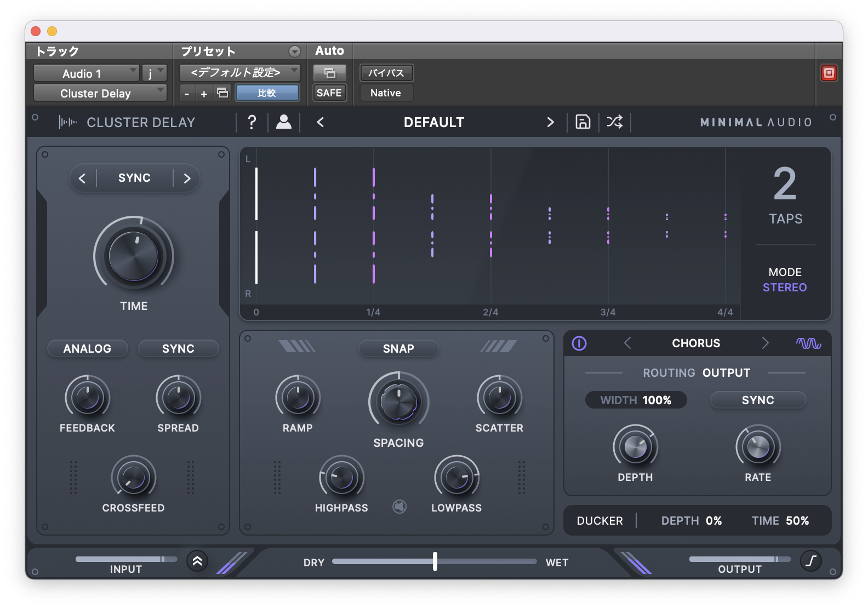Click the input boost double-chevron icon

(197, 561)
